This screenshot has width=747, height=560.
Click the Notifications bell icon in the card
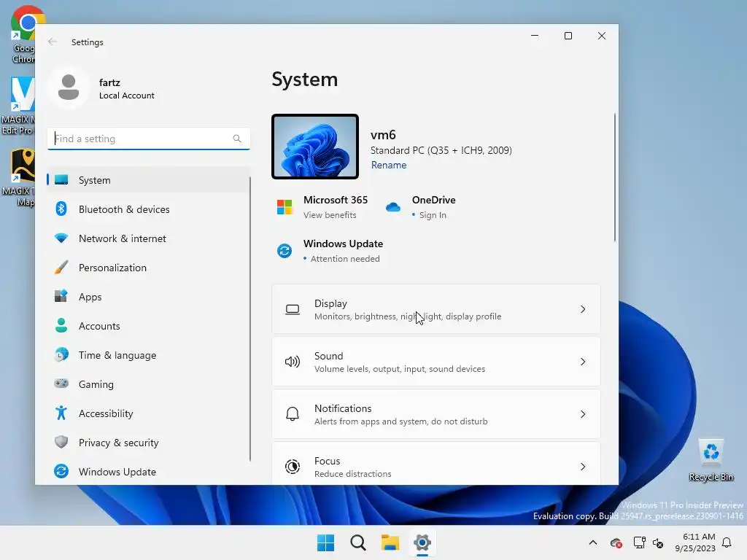click(x=293, y=414)
